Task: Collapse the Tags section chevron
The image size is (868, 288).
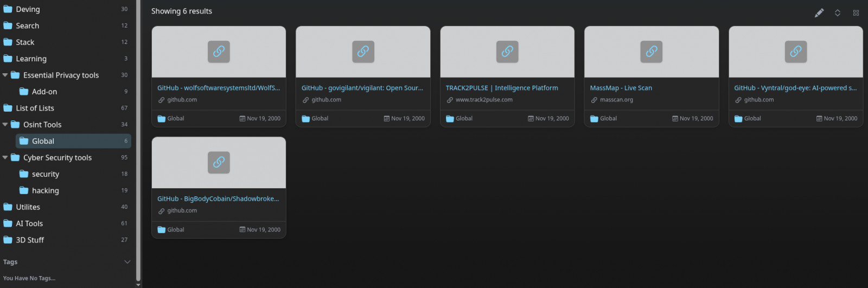Action: (127, 262)
